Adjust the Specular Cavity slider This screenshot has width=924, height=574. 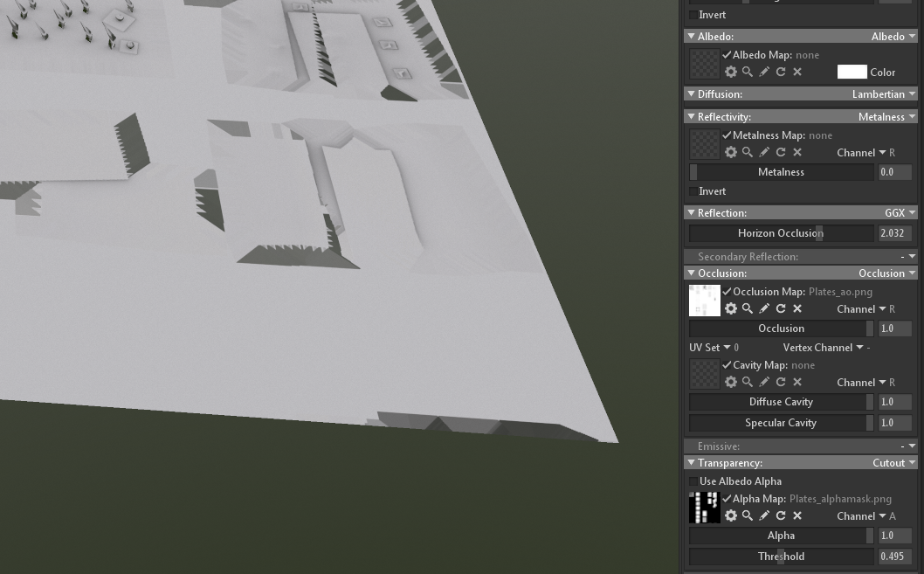point(782,423)
